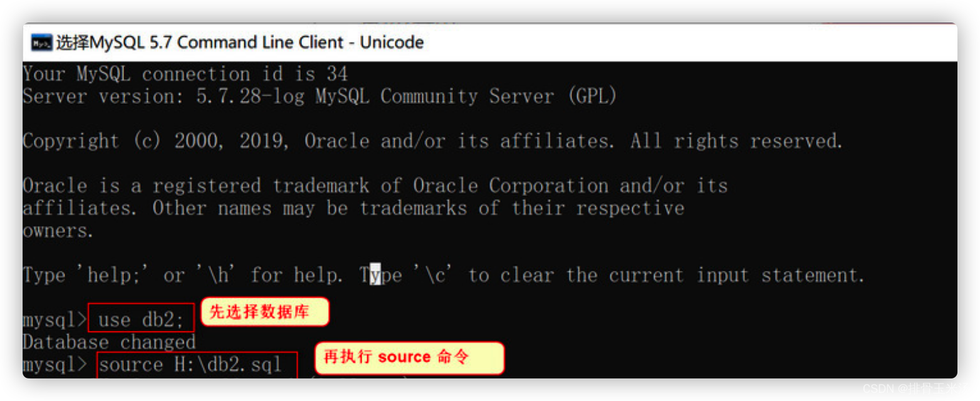
Task: Click the "Type 'help;' or '\h'" help line
Action: 444,275
